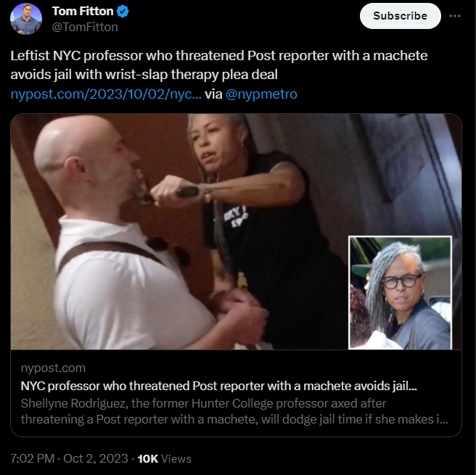This screenshot has width=476, height=475.
Task: Select the Tom Fitton display name
Action: point(83,11)
